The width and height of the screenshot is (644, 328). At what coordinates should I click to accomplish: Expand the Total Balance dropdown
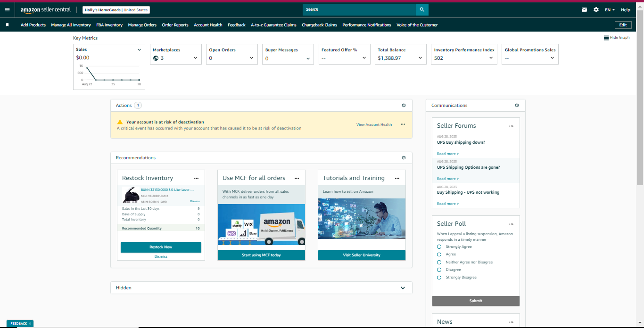[420, 58]
